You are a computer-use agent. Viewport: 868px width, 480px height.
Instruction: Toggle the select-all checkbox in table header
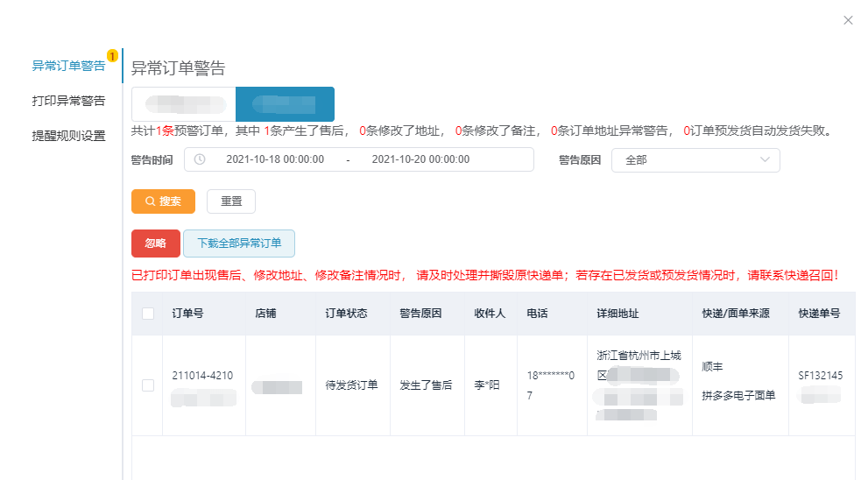coord(148,314)
